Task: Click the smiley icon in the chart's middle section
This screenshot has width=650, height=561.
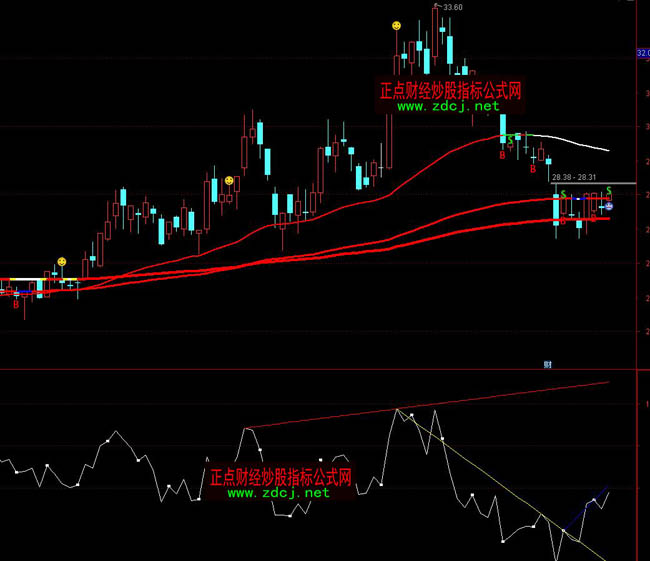Action: [229, 181]
